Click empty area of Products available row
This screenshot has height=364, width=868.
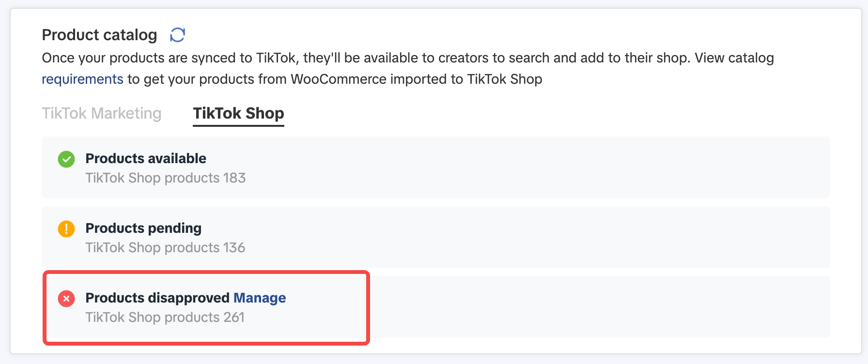533,167
